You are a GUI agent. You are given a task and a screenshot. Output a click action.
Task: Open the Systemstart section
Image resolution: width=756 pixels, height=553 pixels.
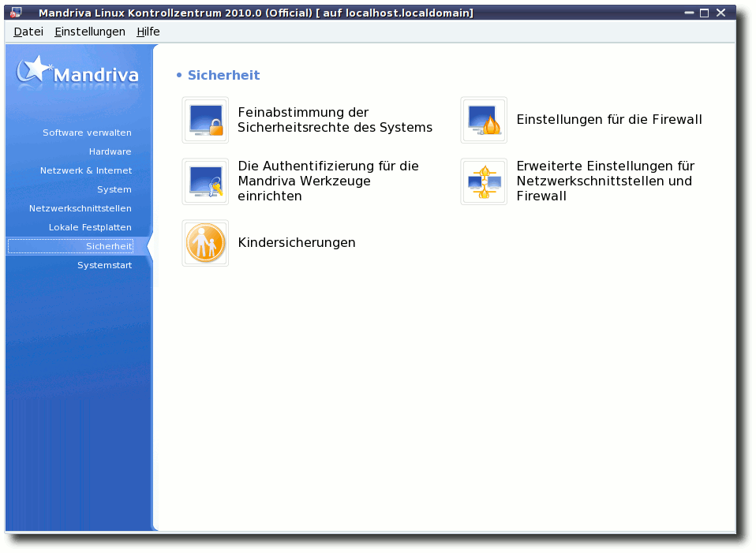pyautogui.click(x=105, y=265)
